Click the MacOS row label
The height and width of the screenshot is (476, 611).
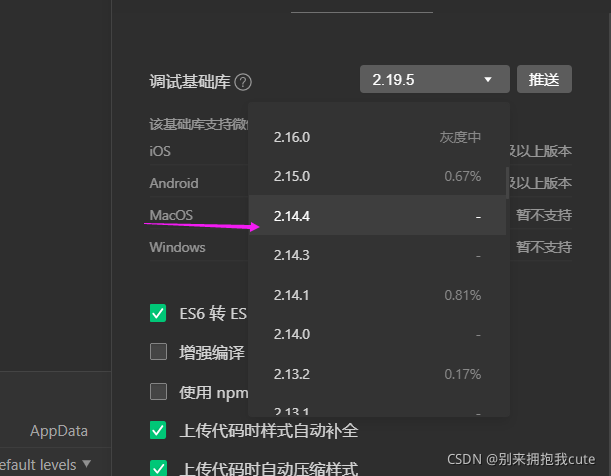click(171, 215)
